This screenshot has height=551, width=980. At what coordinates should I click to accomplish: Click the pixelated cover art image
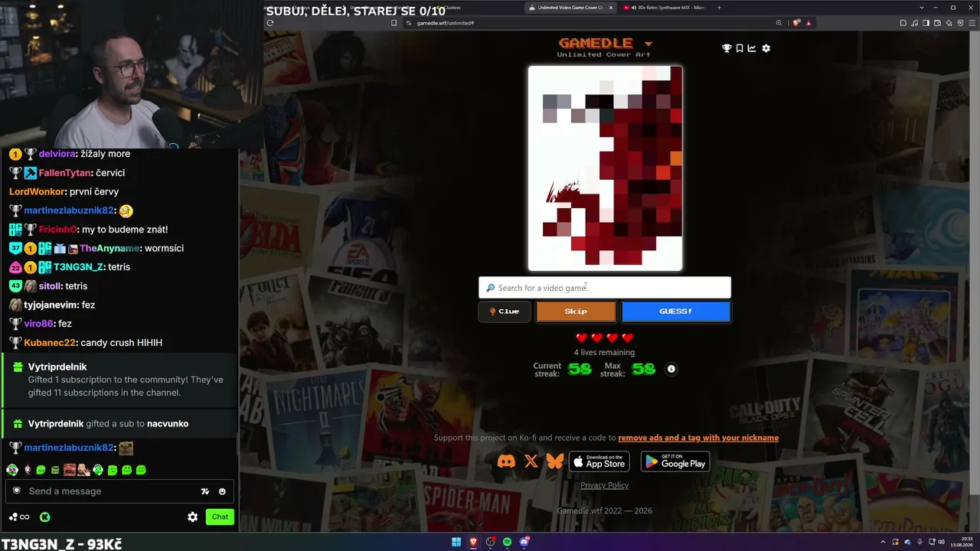point(605,168)
